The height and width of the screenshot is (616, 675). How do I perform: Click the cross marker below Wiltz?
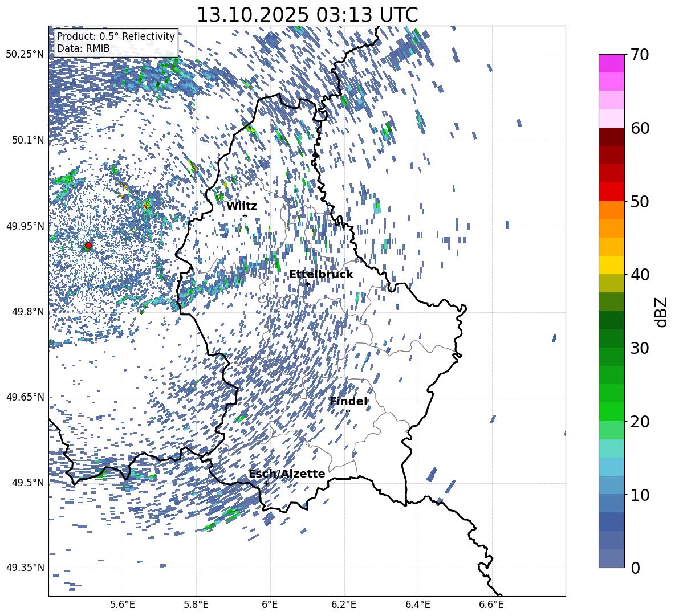[245, 216]
